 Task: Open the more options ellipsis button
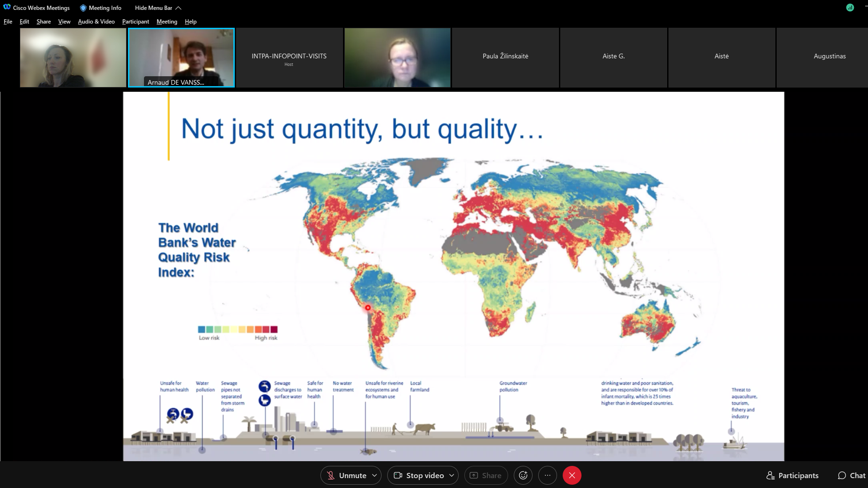point(548,475)
